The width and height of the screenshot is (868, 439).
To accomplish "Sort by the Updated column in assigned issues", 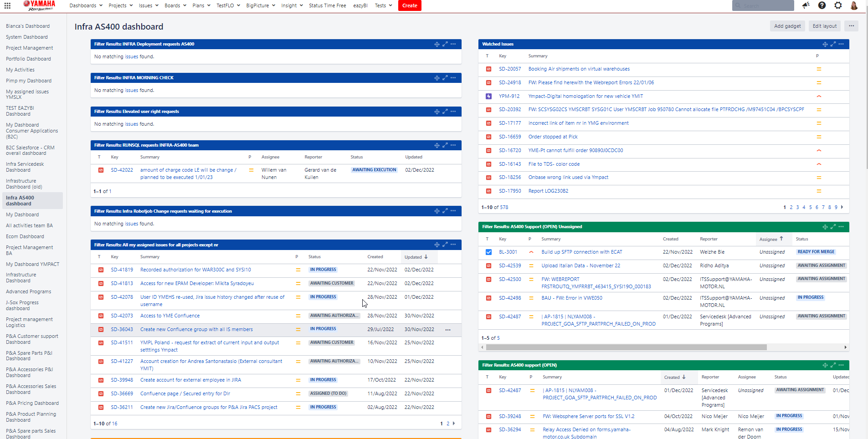I will (416, 257).
